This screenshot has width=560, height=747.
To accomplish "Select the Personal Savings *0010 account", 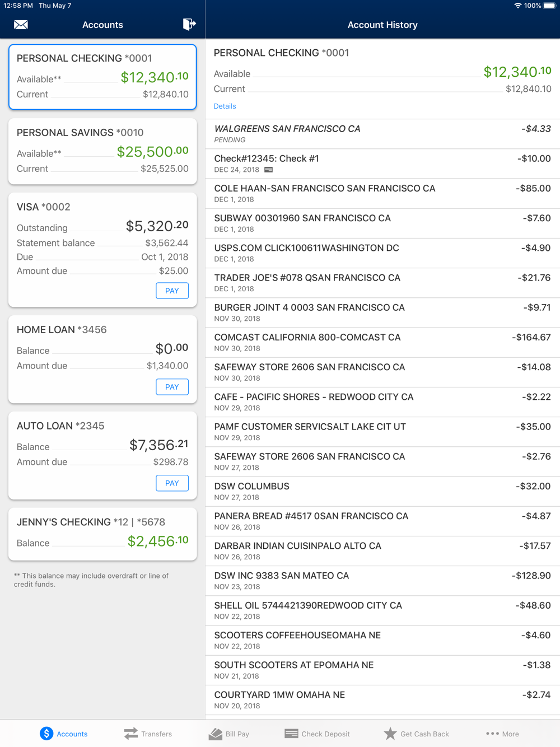I will click(102, 151).
